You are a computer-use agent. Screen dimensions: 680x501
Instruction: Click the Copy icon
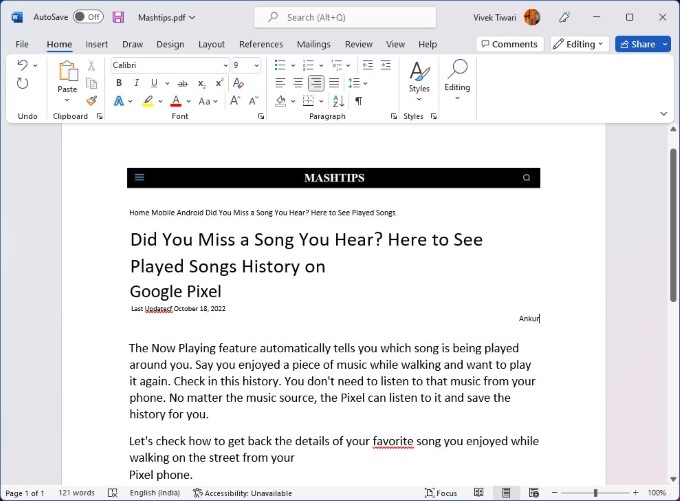tap(92, 83)
